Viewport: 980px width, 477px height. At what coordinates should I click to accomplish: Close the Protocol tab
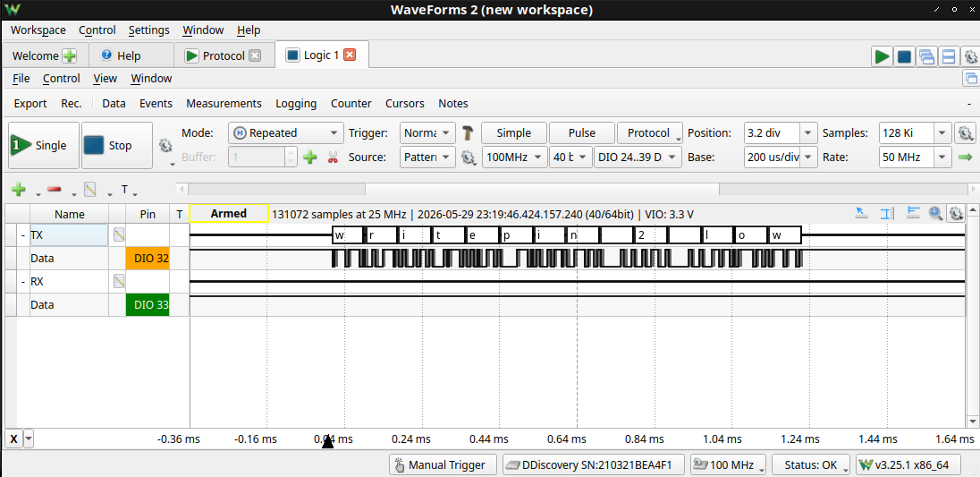tap(254, 55)
